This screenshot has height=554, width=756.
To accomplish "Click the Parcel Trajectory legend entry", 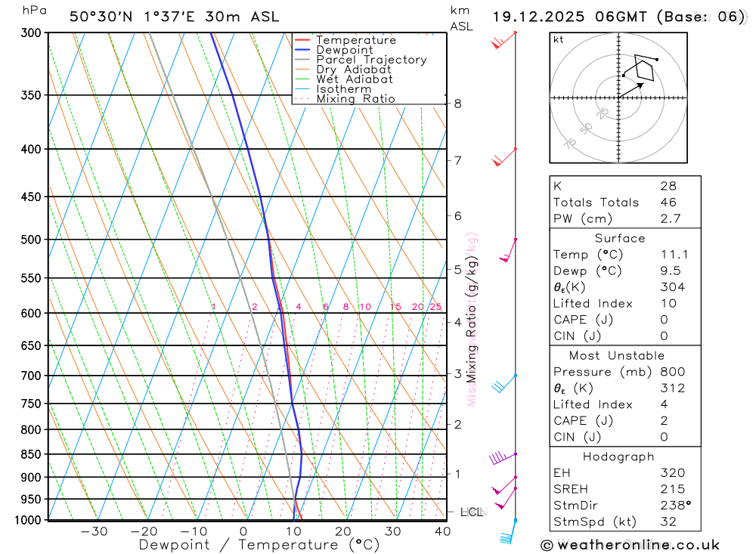I will pyautogui.click(x=361, y=60).
